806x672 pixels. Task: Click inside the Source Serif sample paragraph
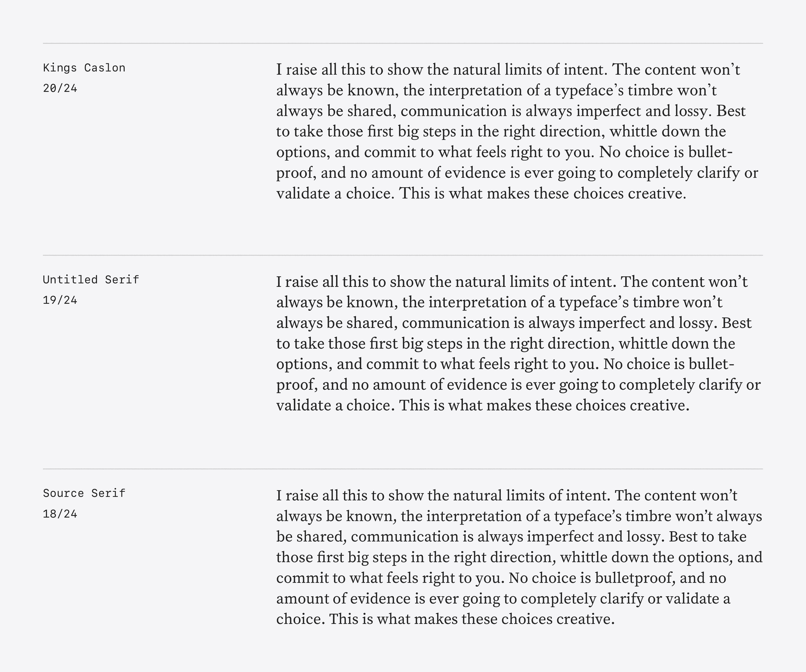click(x=519, y=557)
